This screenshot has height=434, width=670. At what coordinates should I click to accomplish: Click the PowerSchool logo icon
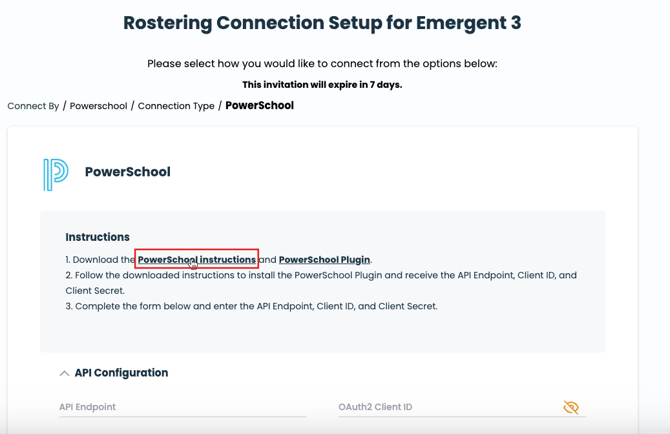[x=55, y=173]
